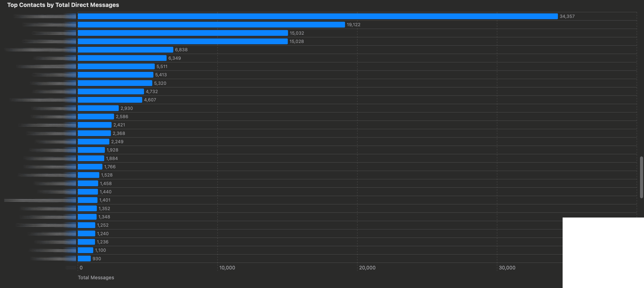Select the smallest bar labeled 930
The width and height of the screenshot is (644, 288).
click(84, 258)
